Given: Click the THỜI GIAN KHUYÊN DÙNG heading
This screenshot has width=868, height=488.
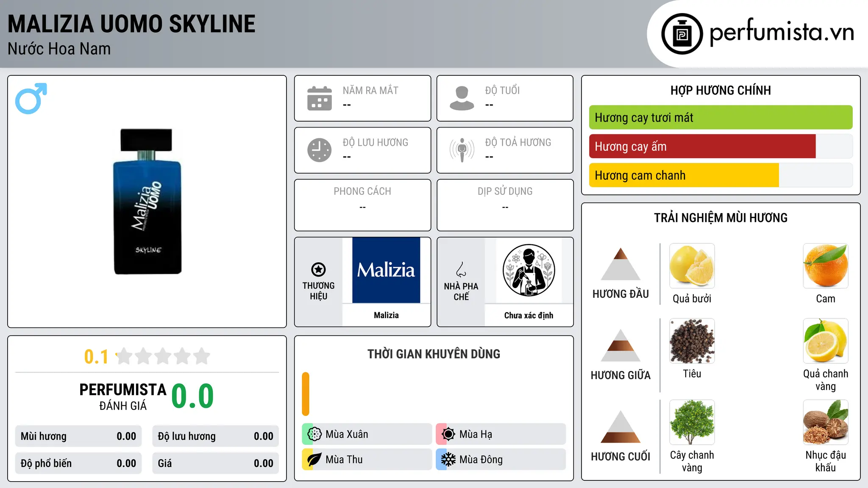Looking at the screenshot, I should click(434, 354).
